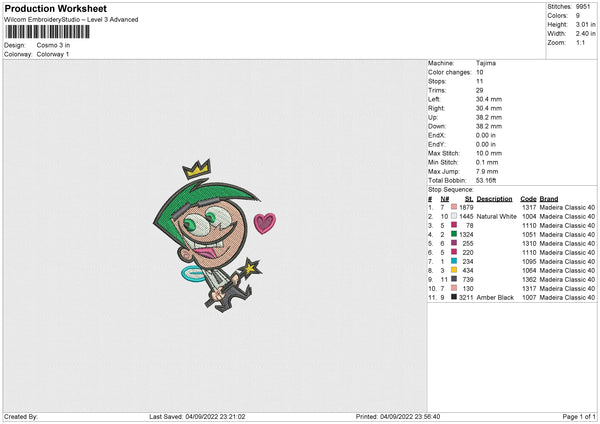The image size is (600, 424).
Task: Pick the magenta swatch in stop row 6
Action: point(454,252)
